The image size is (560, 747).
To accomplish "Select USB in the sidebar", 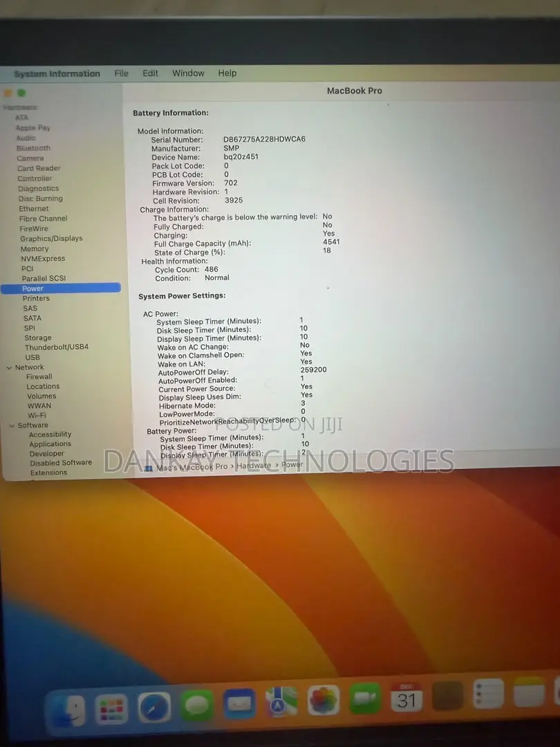I will pos(32,358).
